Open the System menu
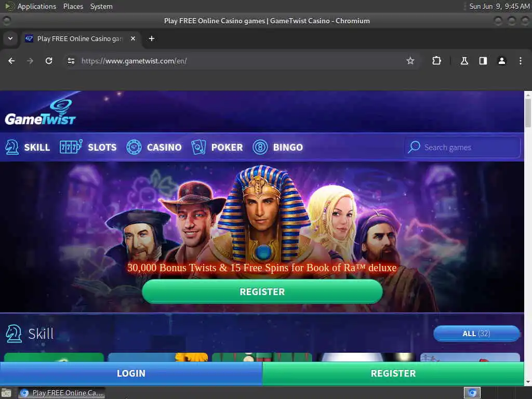This screenshot has width=532, height=399. [101, 6]
